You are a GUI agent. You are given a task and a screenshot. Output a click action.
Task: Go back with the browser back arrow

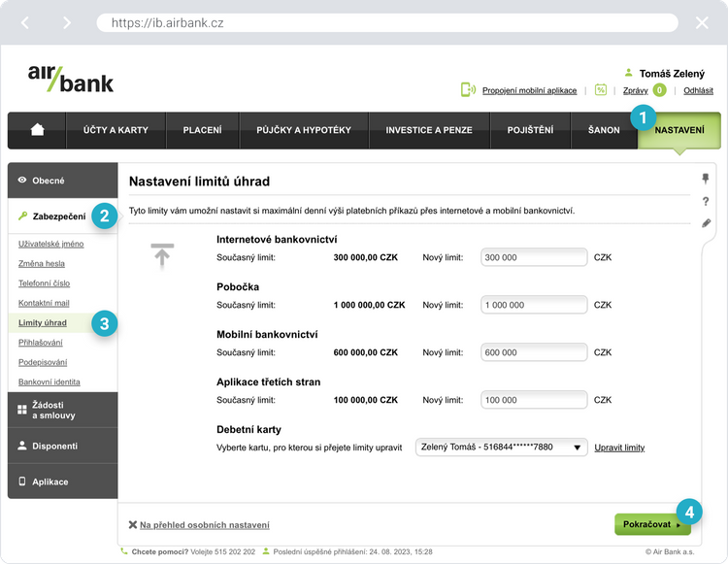tap(26, 22)
